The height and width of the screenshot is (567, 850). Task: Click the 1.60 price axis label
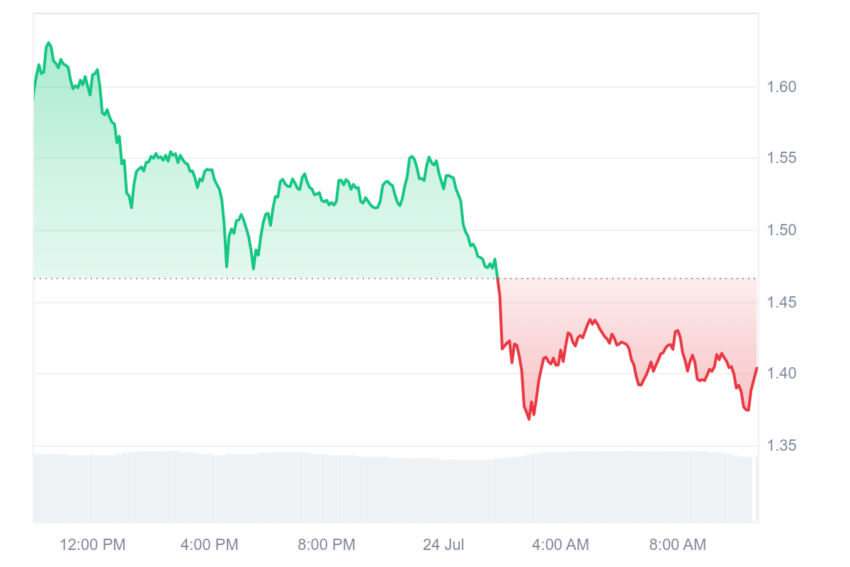coord(781,87)
